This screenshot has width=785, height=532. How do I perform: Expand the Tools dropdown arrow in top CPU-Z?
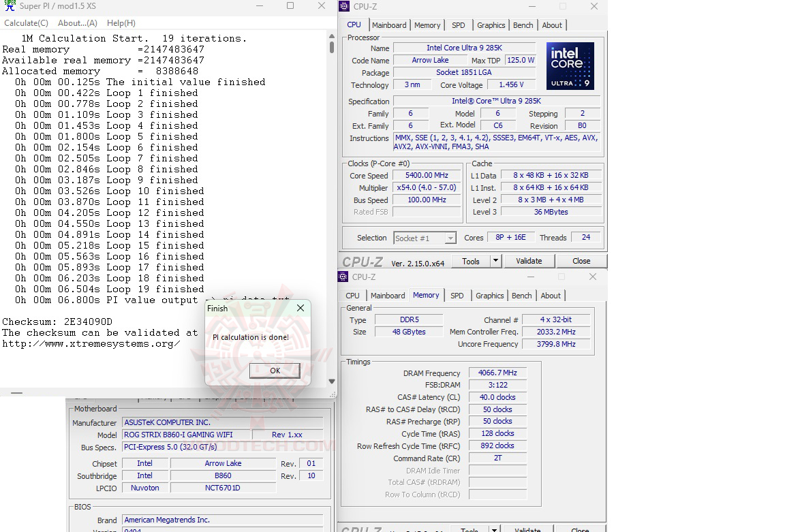pyautogui.click(x=495, y=262)
